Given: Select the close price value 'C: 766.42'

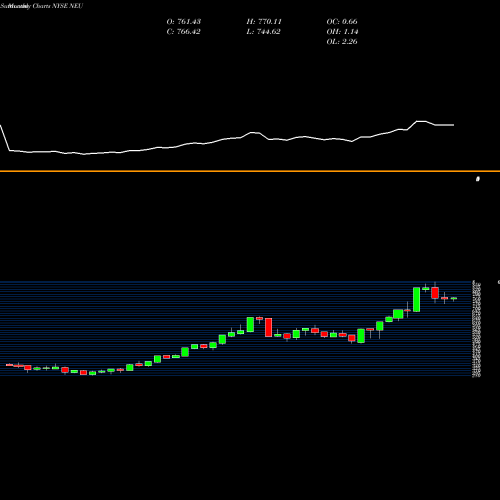Looking at the screenshot, I should click(183, 32).
